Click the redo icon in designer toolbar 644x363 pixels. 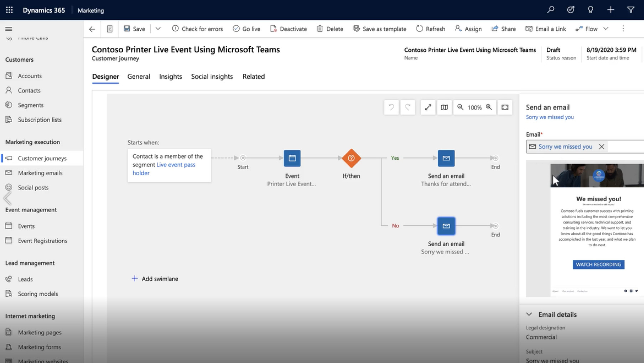[x=407, y=107]
